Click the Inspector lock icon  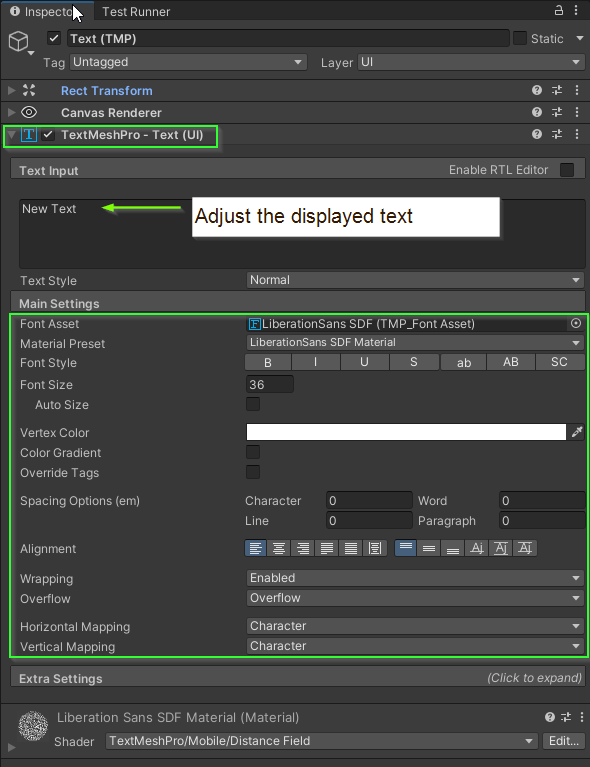(558, 10)
